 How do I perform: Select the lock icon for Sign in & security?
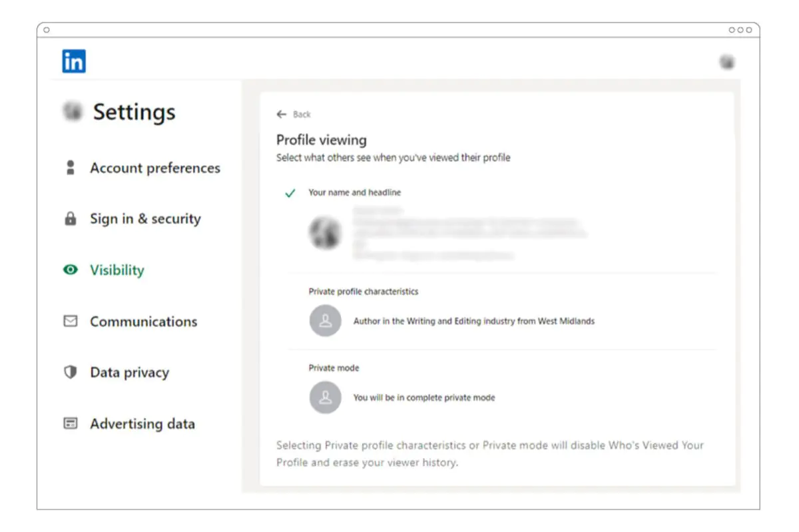[x=70, y=219]
